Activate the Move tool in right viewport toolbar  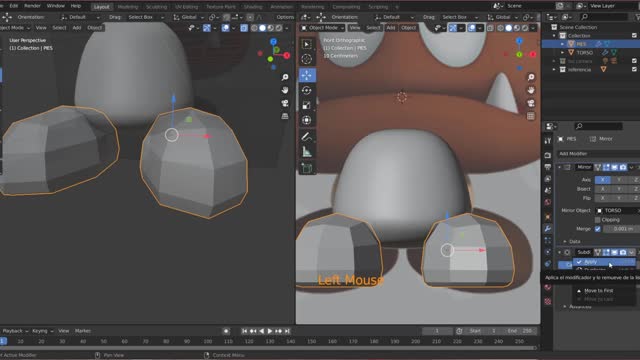point(307,75)
